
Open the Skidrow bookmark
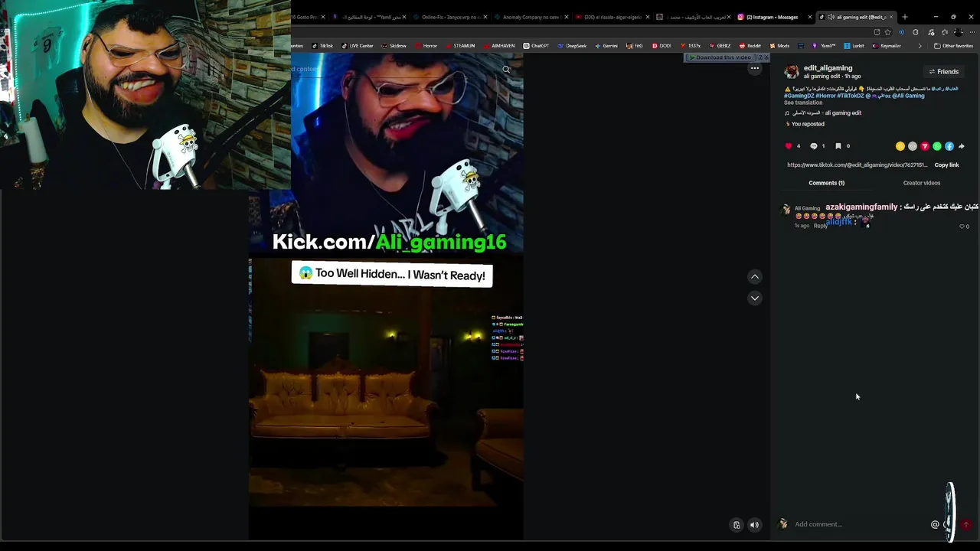pyautogui.click(x=394, y=46)
